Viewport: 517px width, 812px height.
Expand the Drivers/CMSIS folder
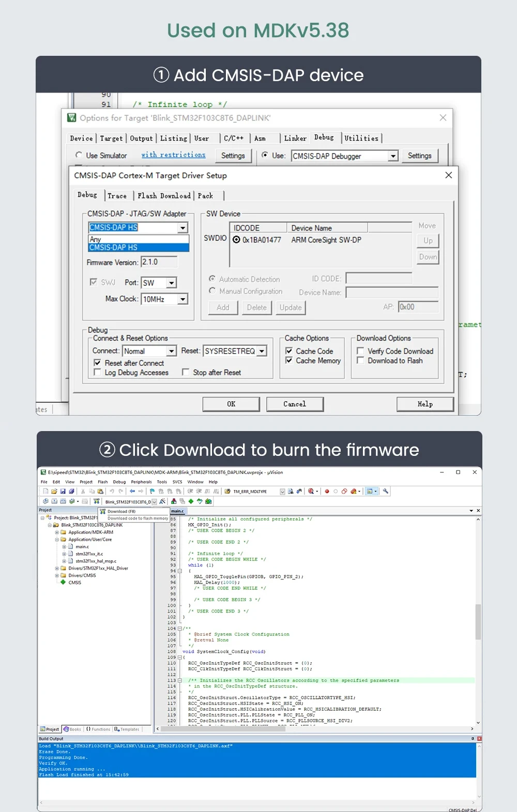(57, 575)
